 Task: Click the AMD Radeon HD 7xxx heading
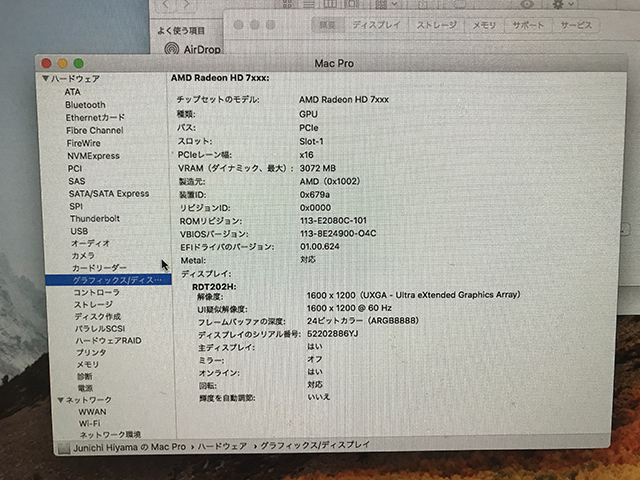coord(220,78)
